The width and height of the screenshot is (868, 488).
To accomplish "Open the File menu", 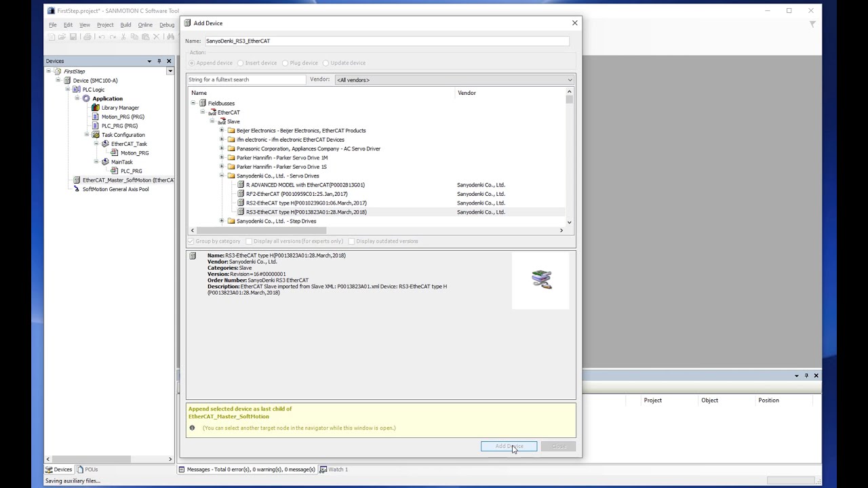I will tap(53, 25).
